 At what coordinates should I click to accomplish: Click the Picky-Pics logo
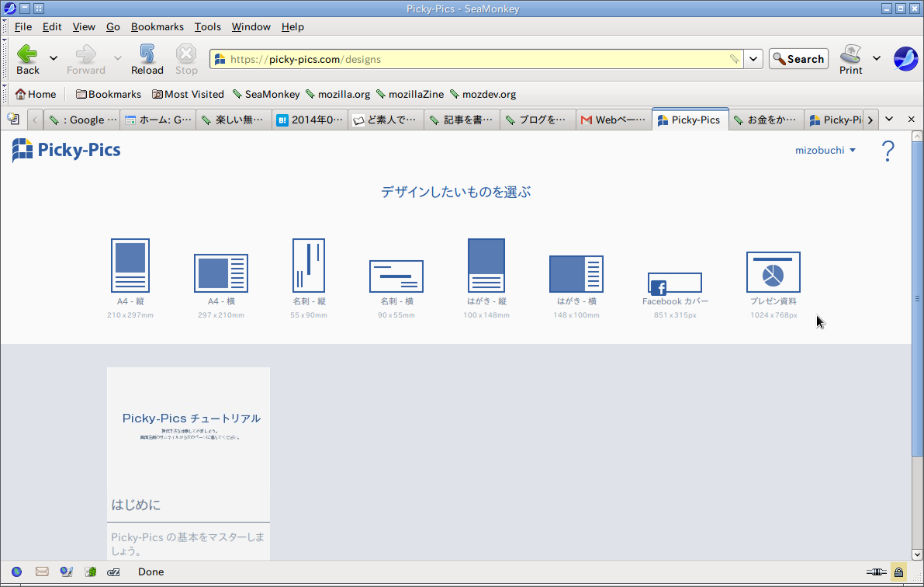(x=66, y=150)
